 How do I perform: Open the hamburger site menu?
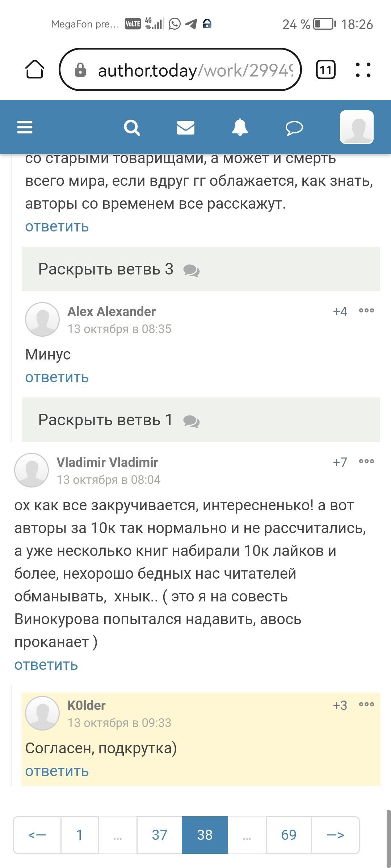(25, 127)
